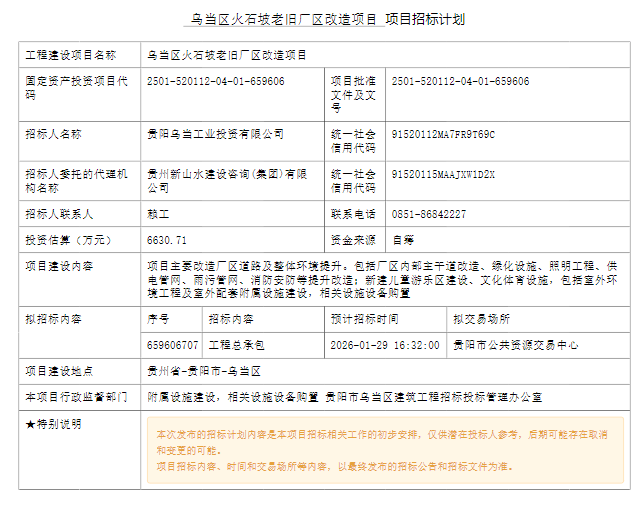Select the serial number 659606707
The width and height of the screenshot is (640, 512).
(172, 345)
